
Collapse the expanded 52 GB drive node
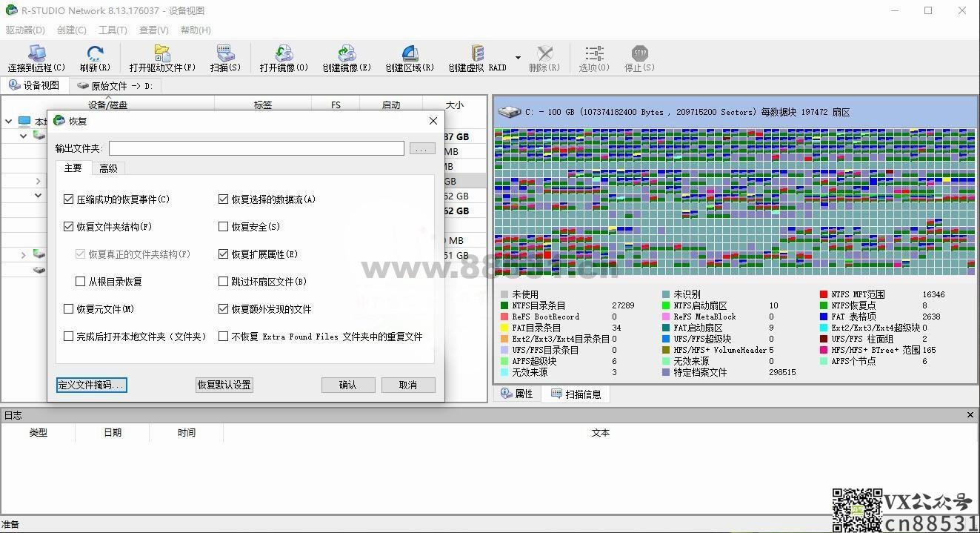pyautogui.click(x=39, y=196)
